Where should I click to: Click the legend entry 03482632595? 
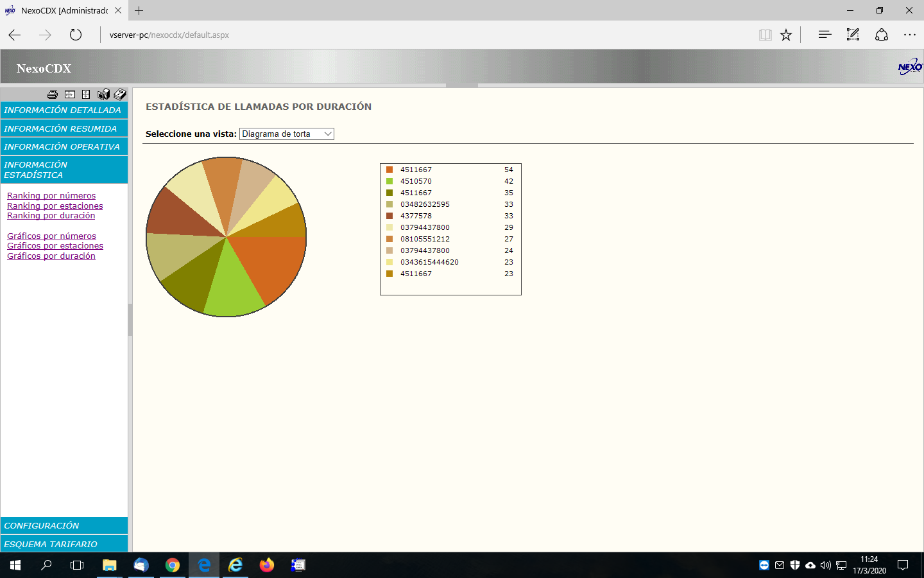pos(425,204)
